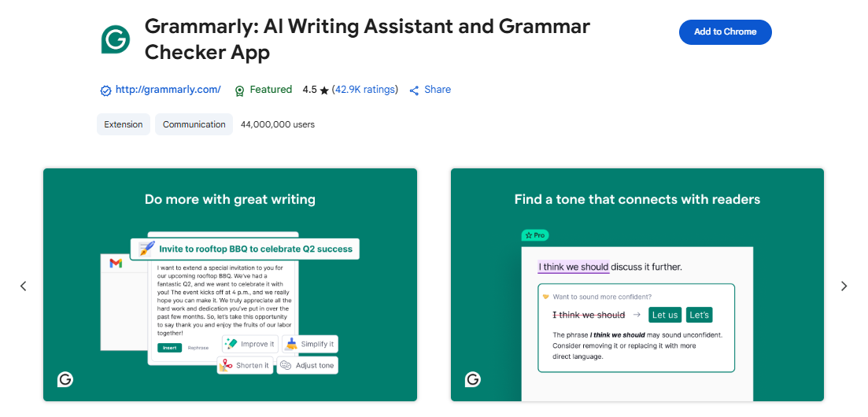Click the Adjust tone suggestion button
This screenshot has height=417, width=868.
[307, 365]
